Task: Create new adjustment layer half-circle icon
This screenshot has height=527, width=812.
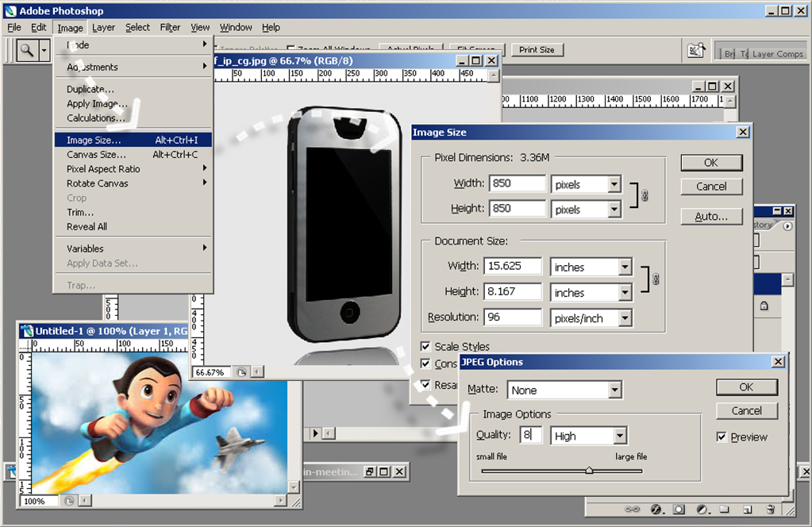Action: pos(702,510)
